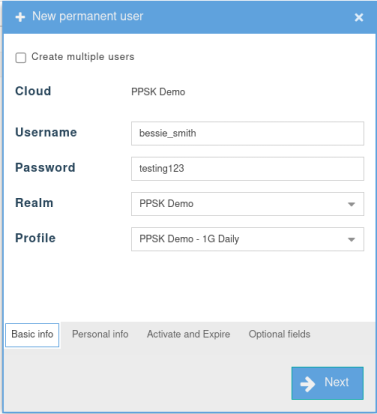The height and width of the screenshot is (414, 377).
Task: Click the Password field label
Action: click(x=45, y=168)
